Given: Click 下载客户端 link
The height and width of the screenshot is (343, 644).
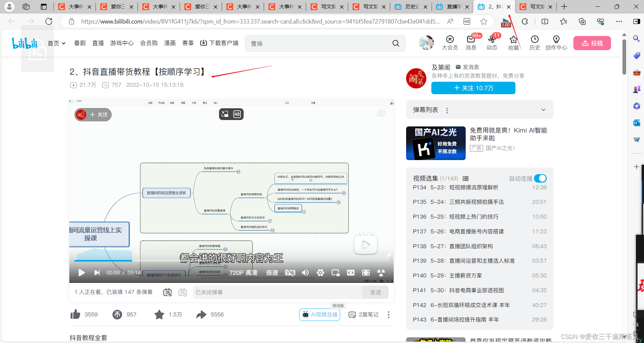Looking at the screenshot, I should click(219, 43).
